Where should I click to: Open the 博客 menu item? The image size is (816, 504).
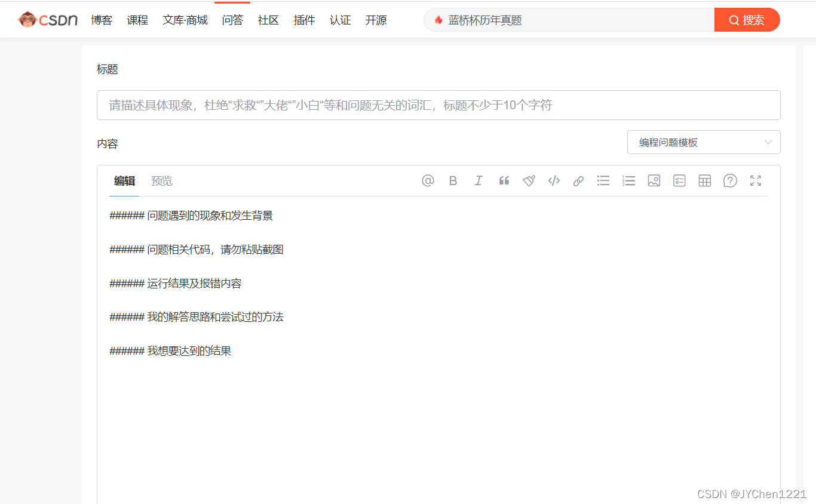point(102,20)
